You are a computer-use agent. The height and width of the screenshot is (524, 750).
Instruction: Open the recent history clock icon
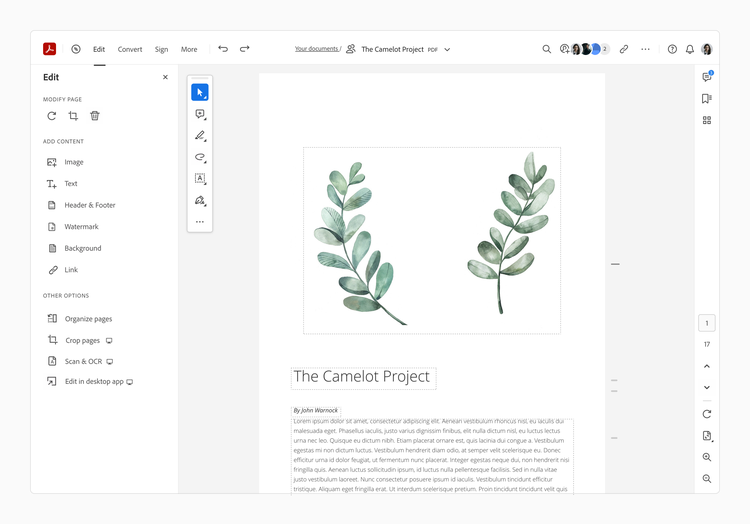(76, 49)
